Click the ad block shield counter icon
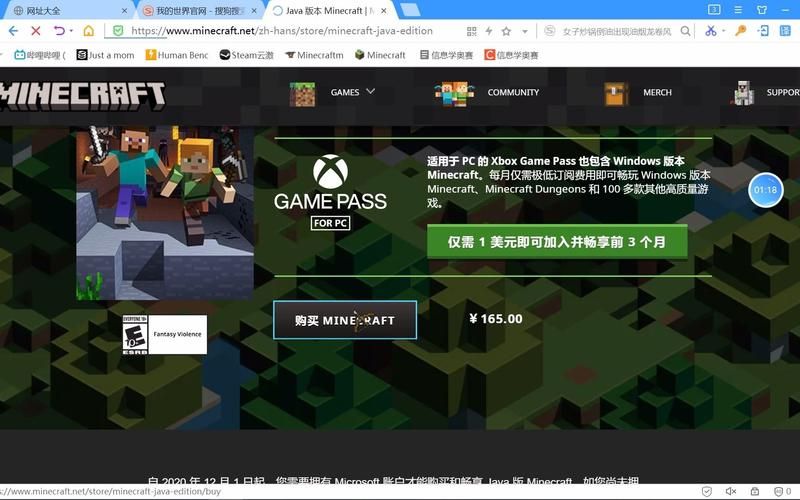 pyautogui.click(x=782, y=491)
